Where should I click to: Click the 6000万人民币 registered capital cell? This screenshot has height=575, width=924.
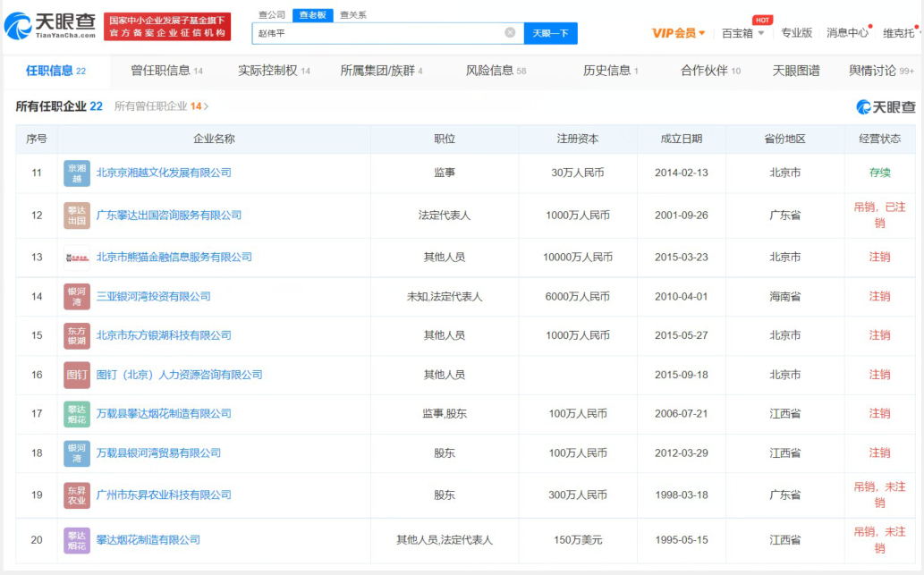(x=578, y=296)
